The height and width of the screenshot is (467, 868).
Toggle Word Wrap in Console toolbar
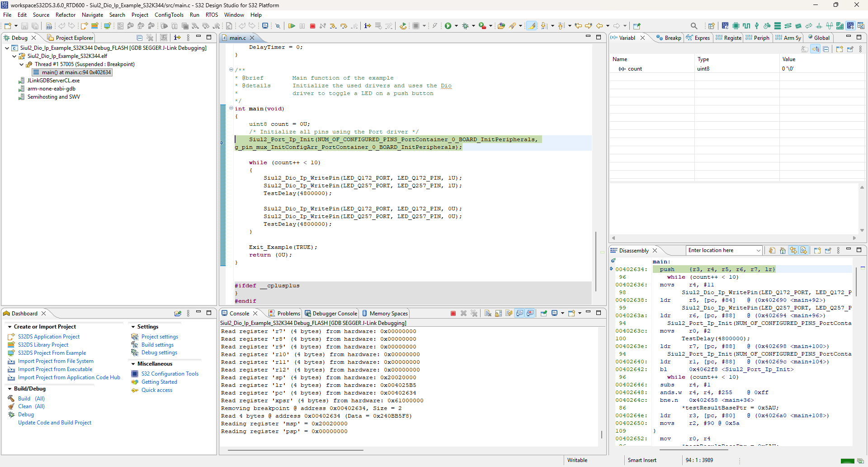509,313
